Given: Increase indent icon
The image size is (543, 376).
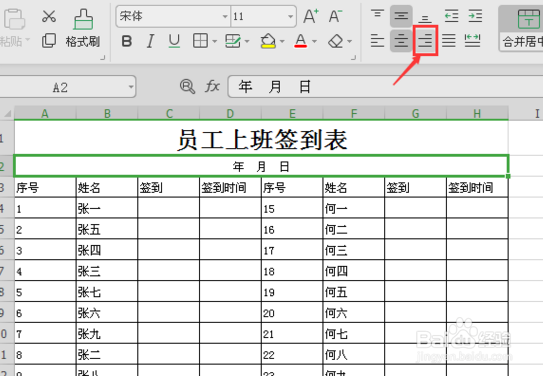Looking at the screenshot, I should (x=475, y=16).
